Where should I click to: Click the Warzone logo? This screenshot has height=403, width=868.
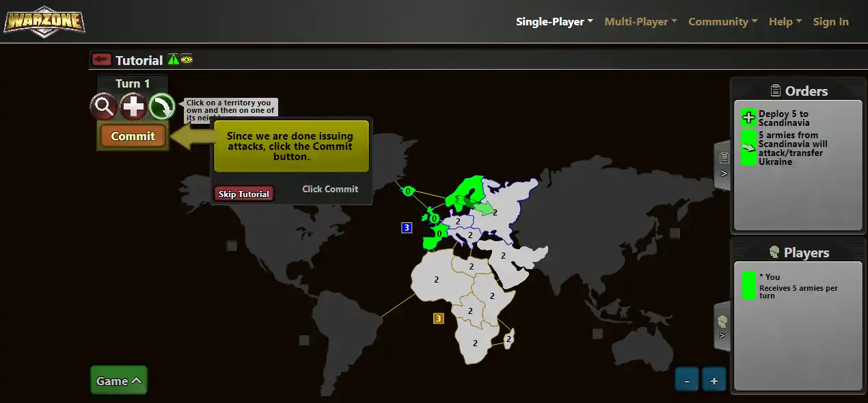pos(44,21)
